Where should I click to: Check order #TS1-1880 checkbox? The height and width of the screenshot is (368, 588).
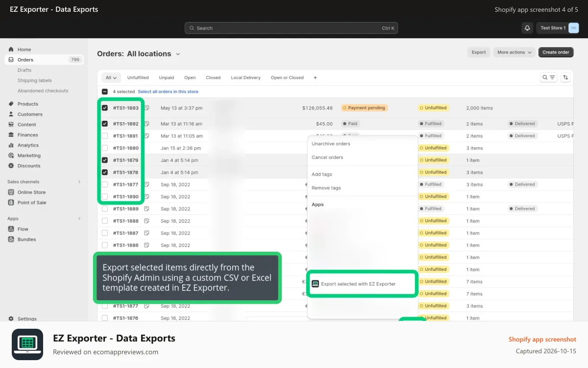click(105, 148)
